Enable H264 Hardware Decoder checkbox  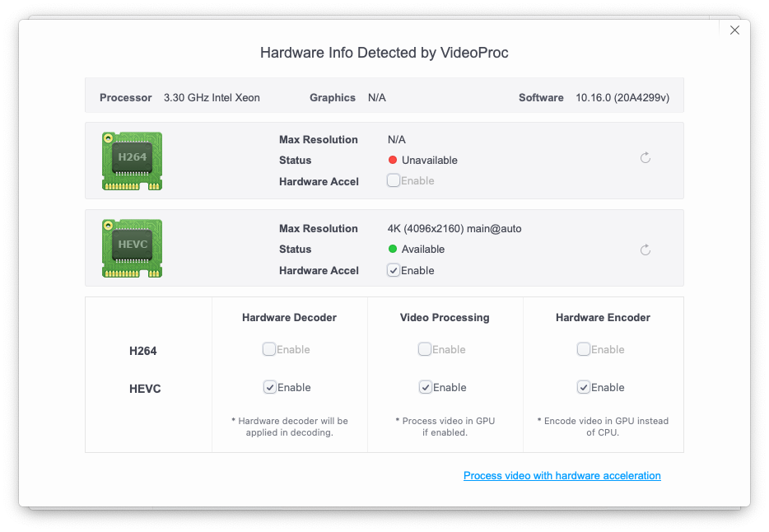(x=268, y=349)
